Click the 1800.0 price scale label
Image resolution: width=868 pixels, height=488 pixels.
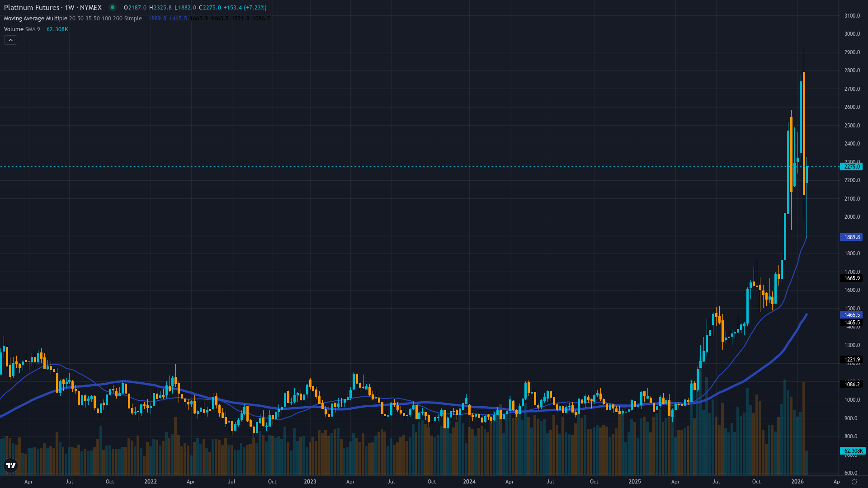tap(852, 253)
